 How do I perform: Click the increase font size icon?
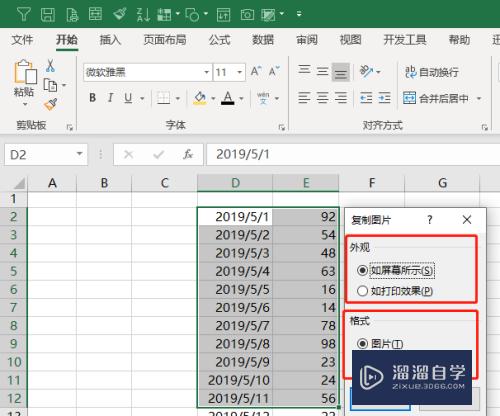click(x=256, y=71)
